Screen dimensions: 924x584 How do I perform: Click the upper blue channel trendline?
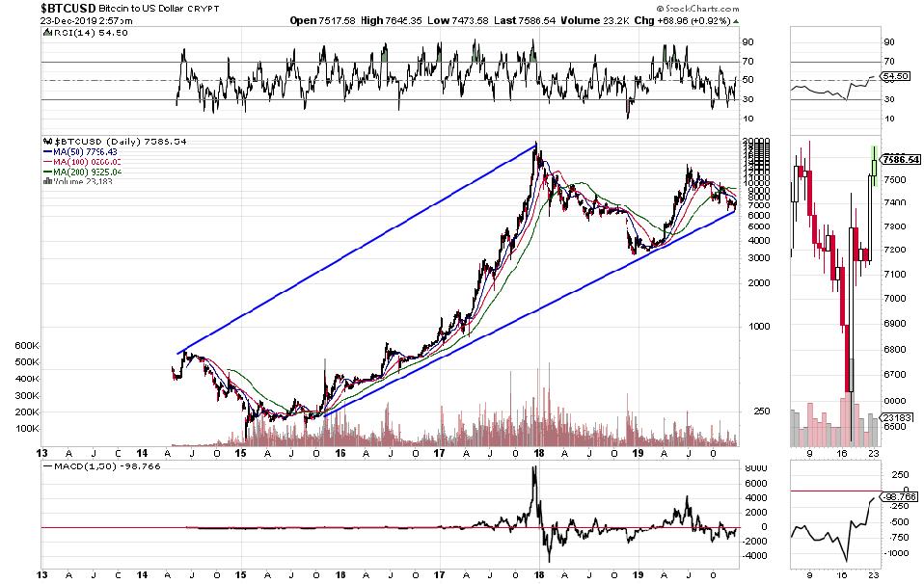click(357, 249)
